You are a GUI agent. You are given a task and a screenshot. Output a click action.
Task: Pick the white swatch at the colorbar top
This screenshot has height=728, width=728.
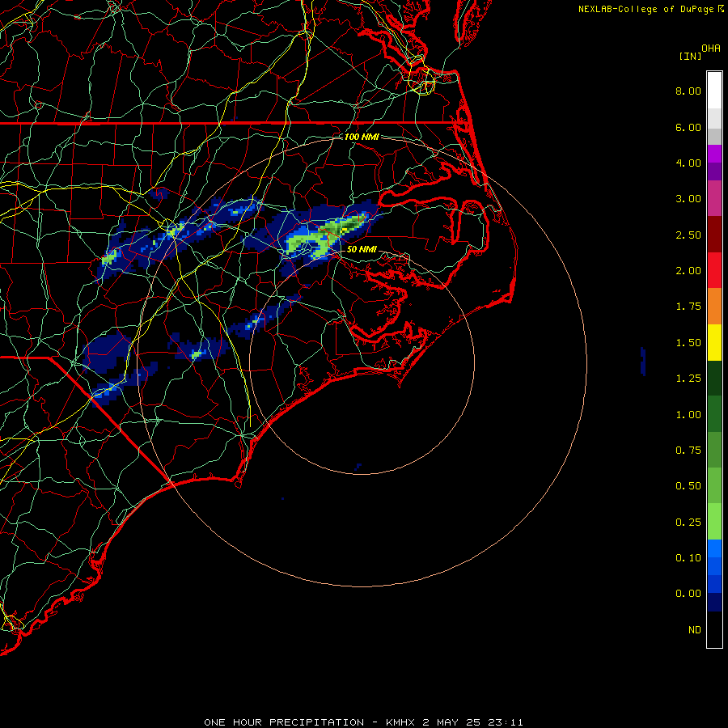(714, 91)
